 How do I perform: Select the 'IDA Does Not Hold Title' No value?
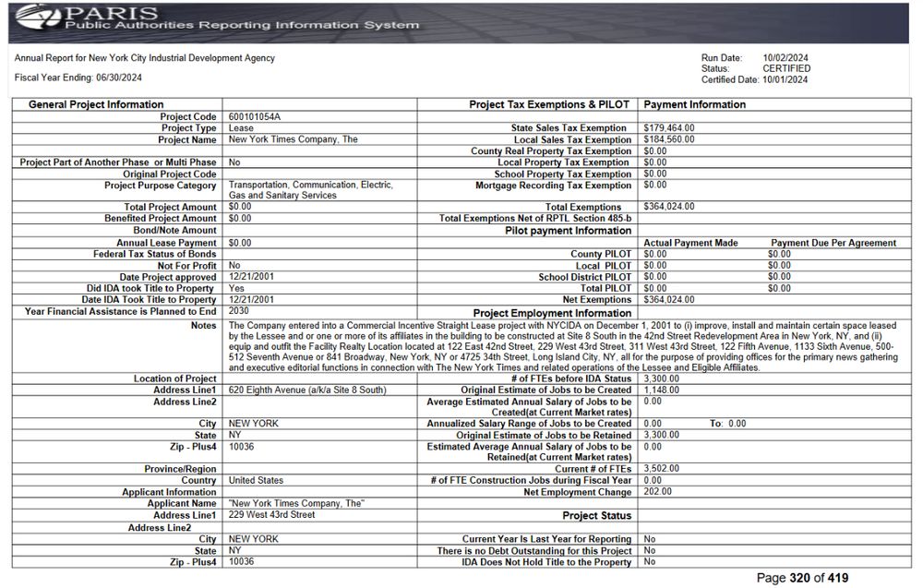649,561
